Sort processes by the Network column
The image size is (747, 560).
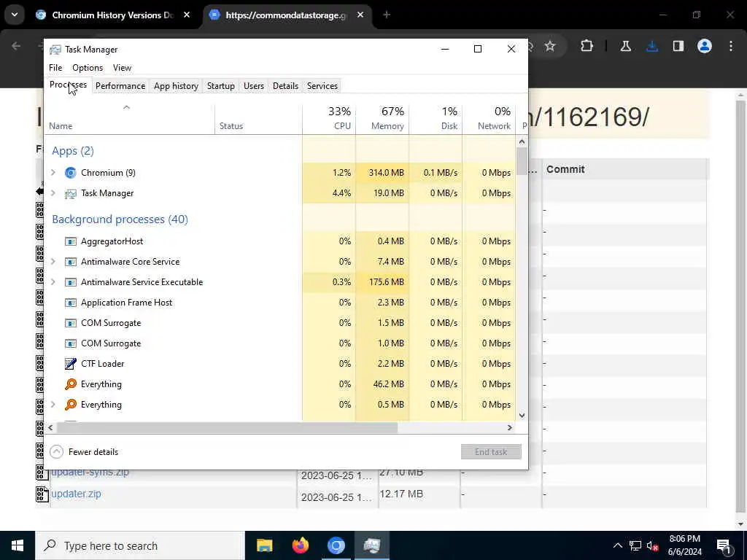click(x=489, y=118)
